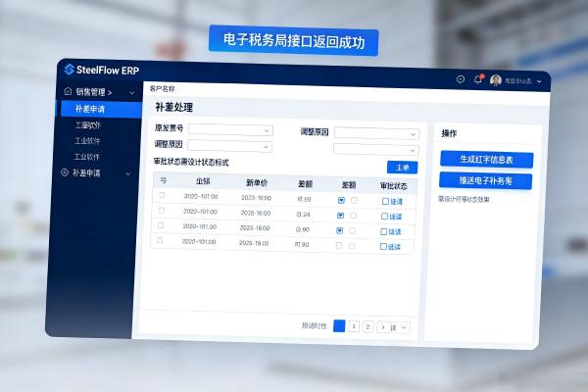Open the last 工业软件 sidebar item
Screen dimensions: 588x392
point(87,157)
